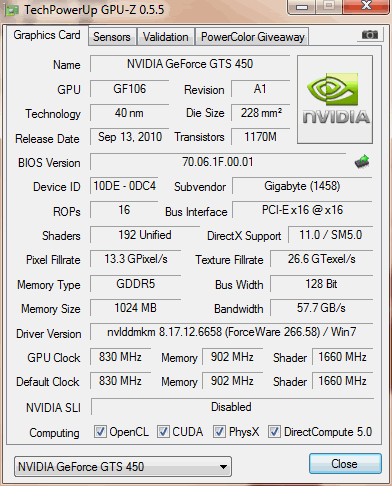Click the GPU-Z app icon in title bar
Viewport: 392px width, 486px height.
11,10
